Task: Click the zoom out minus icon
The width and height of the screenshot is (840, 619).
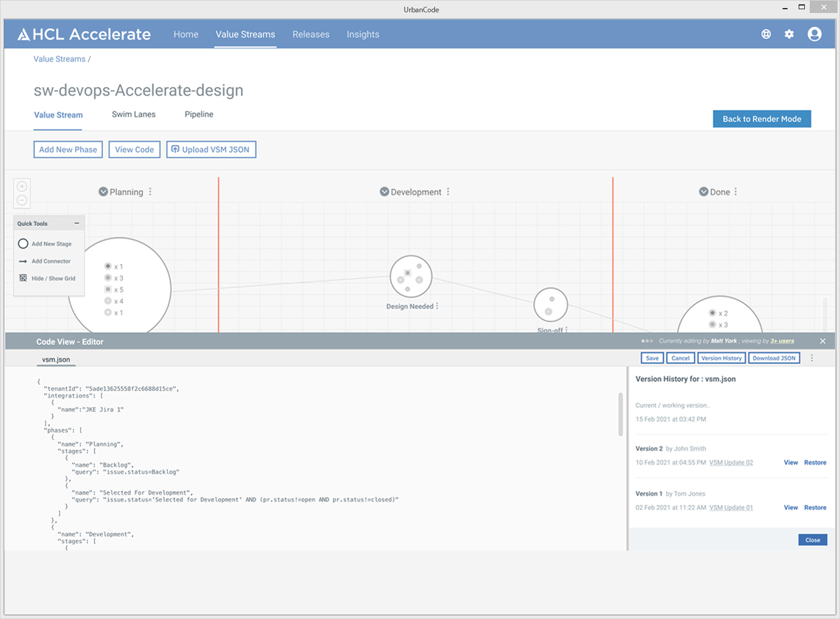Action: 22,201
